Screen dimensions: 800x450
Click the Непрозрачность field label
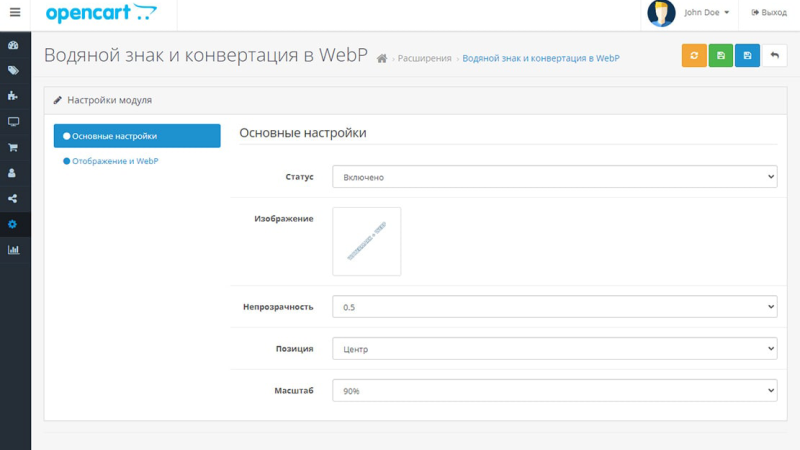point(278,307)
